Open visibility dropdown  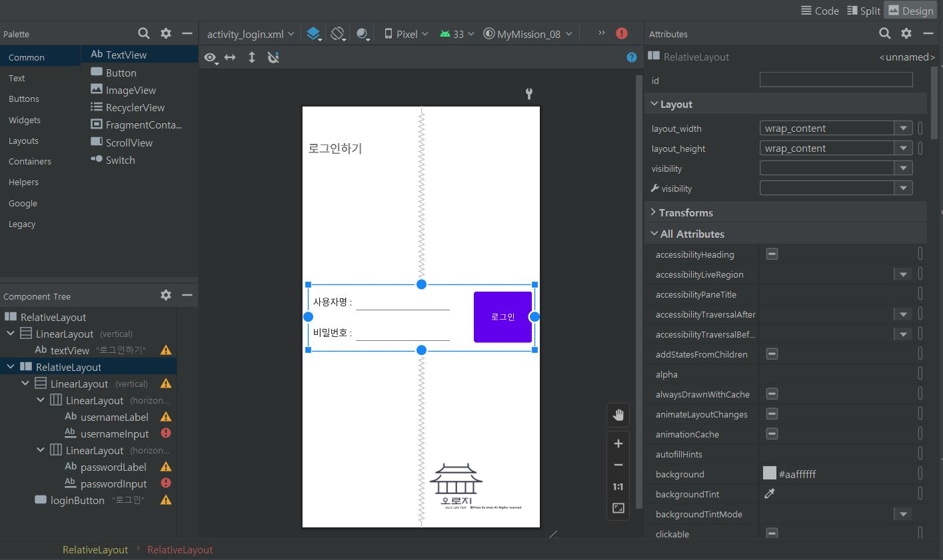click(x=904, y=168)
